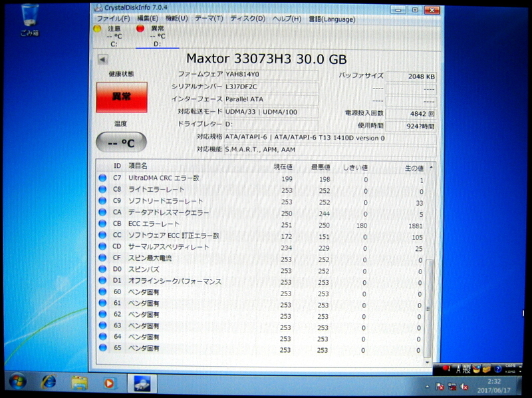Screen dimensions: 532x398
Task: Click the network tray icon
Action: 452,387
